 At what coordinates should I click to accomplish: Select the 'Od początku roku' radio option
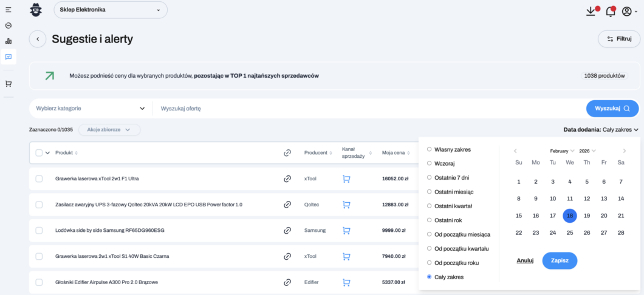[430, 263]
